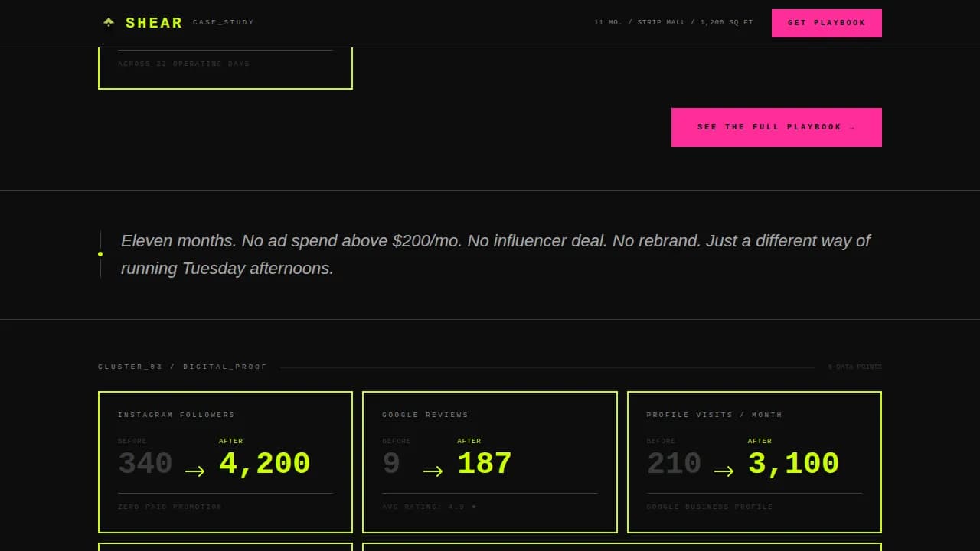980x551 pixels.
Task: Click the after value 3,100
Action: 794,464
